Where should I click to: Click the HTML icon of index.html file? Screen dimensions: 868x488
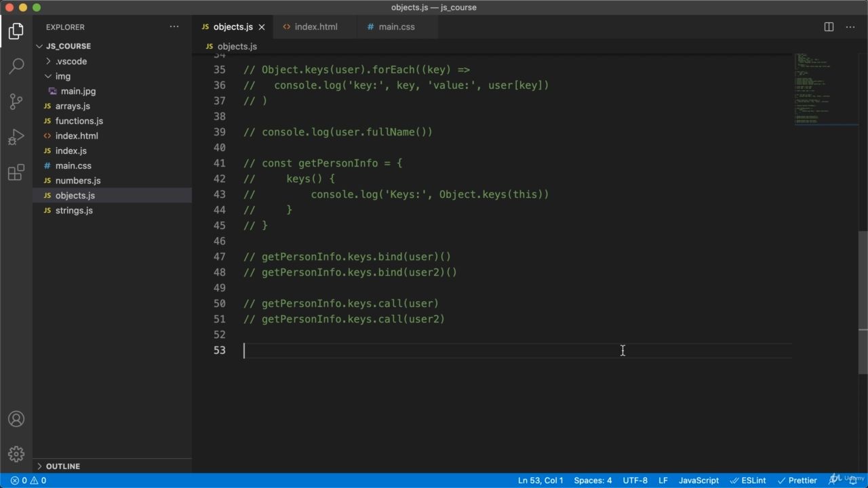pyautogui.click(x=47, y=136)
